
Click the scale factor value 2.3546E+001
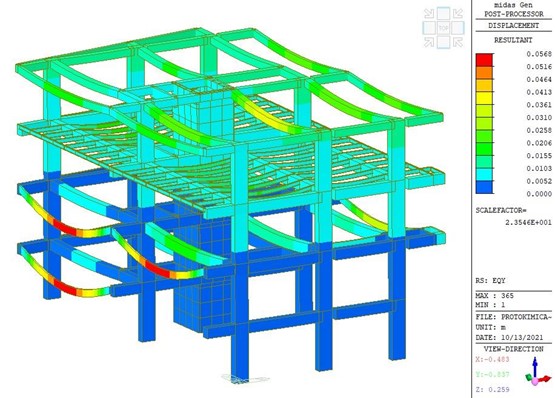click(x=528, y=222)
